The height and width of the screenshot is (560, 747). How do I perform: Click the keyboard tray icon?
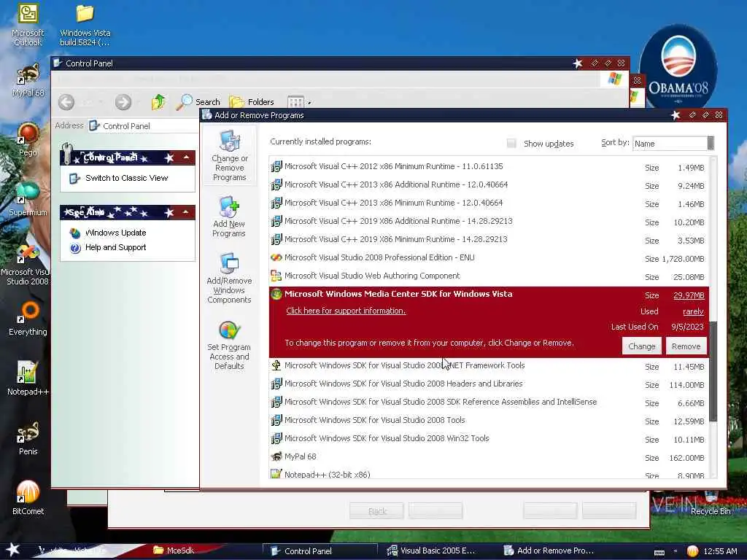click(659, 553)
